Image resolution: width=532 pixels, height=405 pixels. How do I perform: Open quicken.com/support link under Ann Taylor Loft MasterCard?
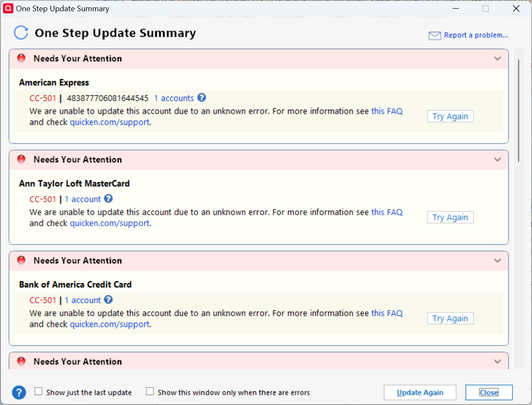110,224
